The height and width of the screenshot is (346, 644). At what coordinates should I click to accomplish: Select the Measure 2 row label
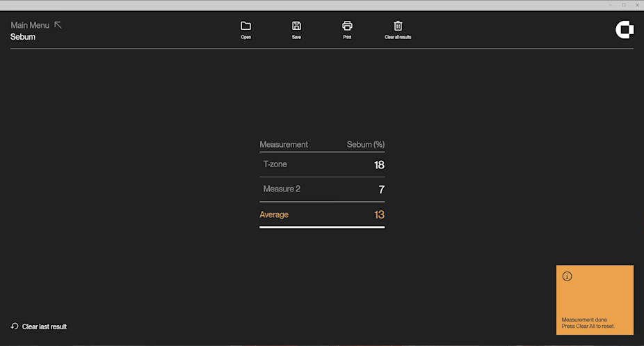coord(282,189)
